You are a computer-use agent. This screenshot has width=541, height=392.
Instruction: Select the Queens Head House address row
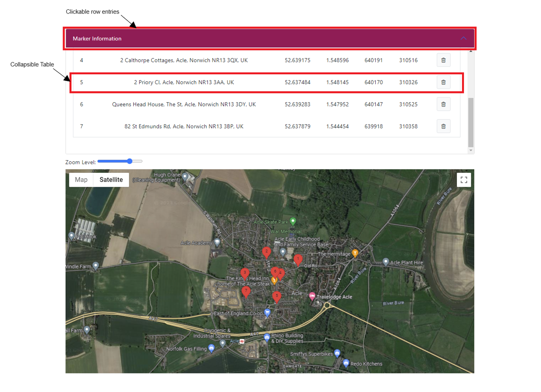coord(184,105)
